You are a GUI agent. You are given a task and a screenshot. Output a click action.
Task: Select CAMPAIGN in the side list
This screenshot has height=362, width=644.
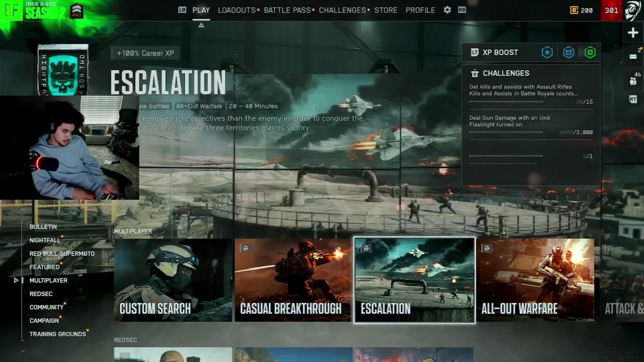coord(44,321)
